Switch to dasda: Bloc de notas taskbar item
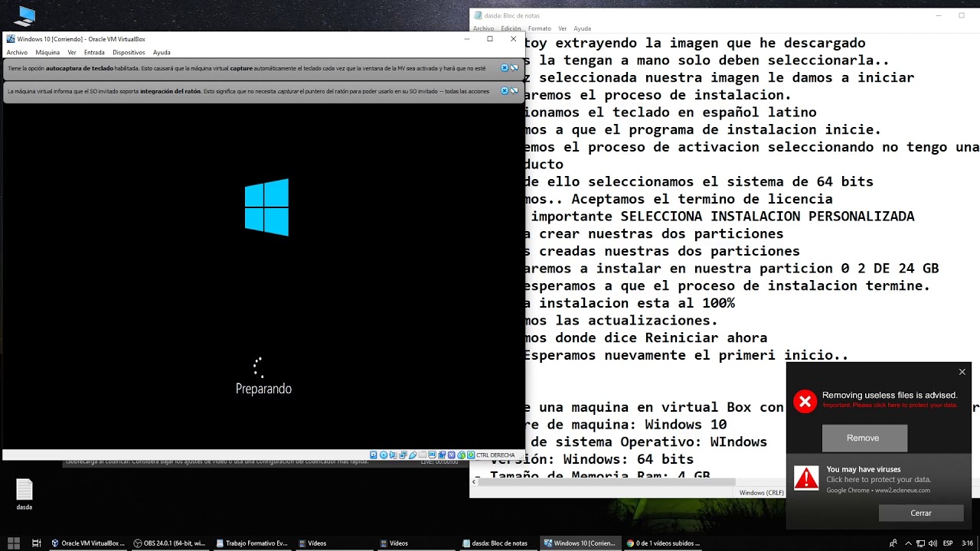This screenshot has width=980, height=551. [x=498, y=543]
